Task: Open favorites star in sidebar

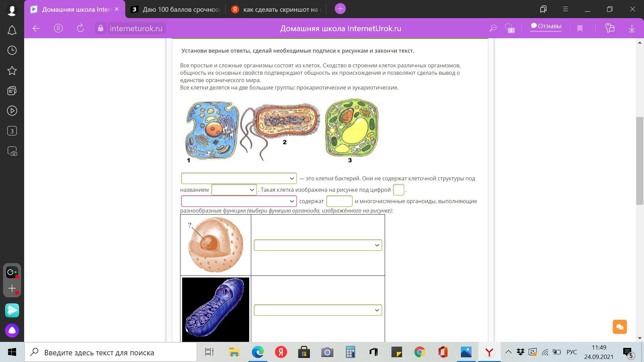Action: tap(12, 71)
